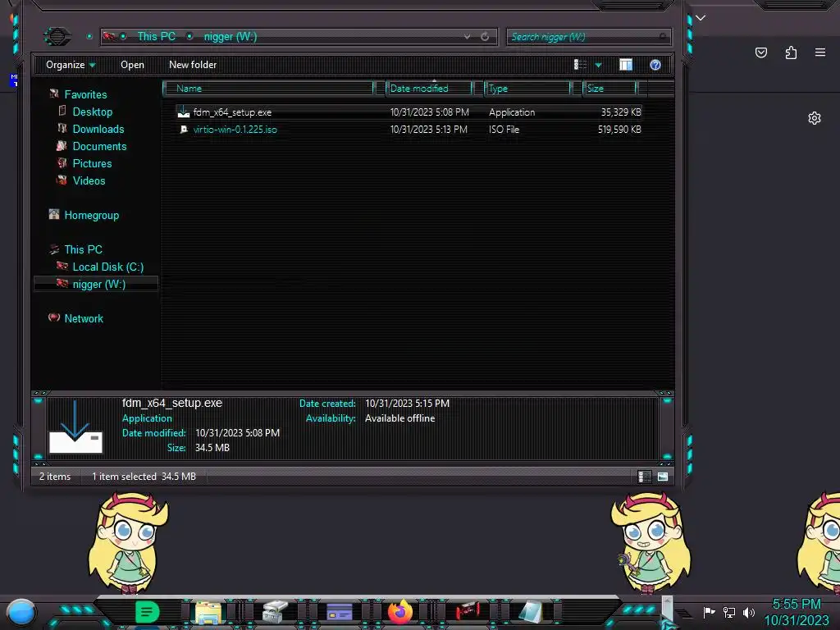Screen dimensions: 840x630
Task: Switch to details view from the status bar
Action: pyautogui.click(x=645, y=477)
